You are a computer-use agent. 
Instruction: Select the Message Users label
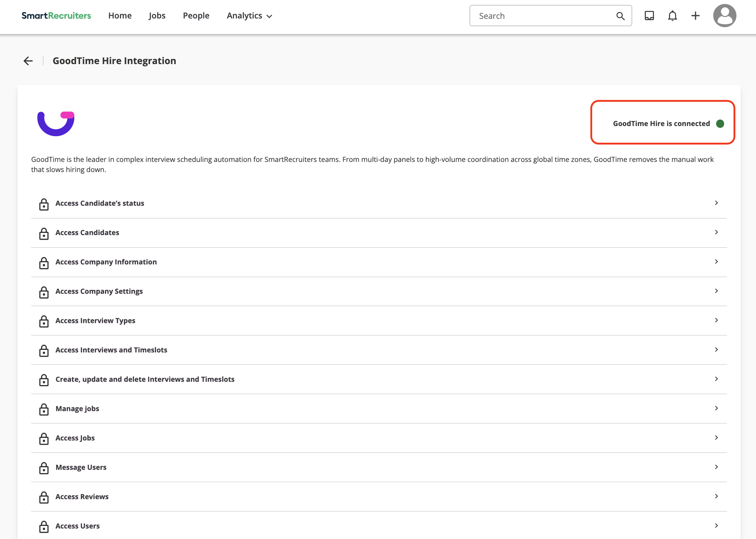[81, 467]
